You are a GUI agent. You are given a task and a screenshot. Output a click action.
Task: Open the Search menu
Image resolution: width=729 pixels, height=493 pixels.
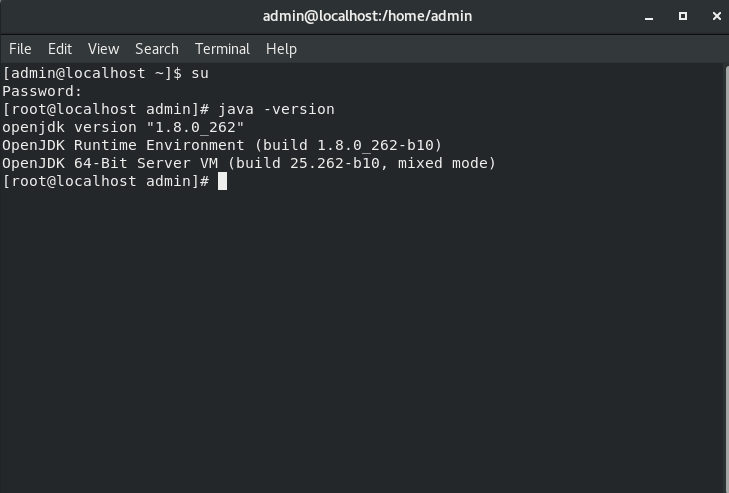click(157, 48)
